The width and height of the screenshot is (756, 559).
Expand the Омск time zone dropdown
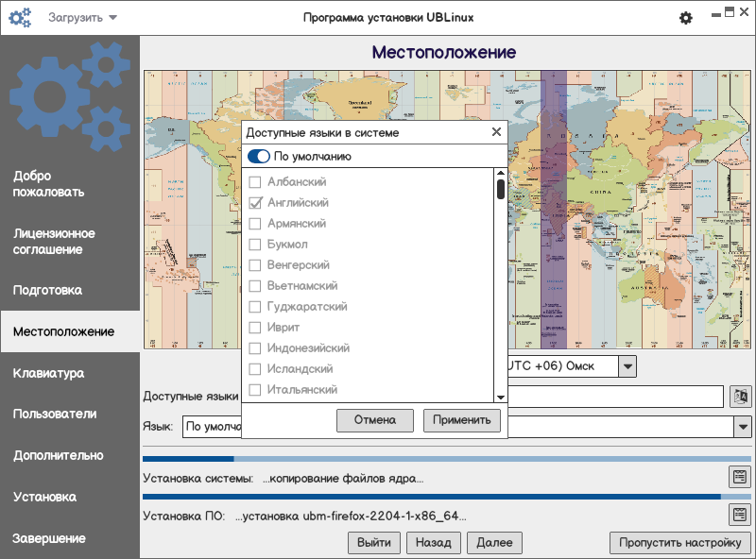pyautogui.click(x=627, y=365)
